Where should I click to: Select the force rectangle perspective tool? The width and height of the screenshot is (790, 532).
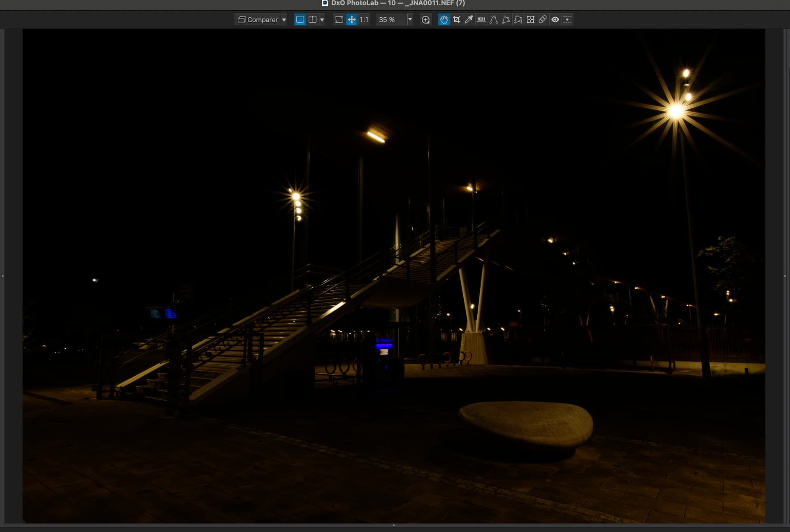pos(506,19)
